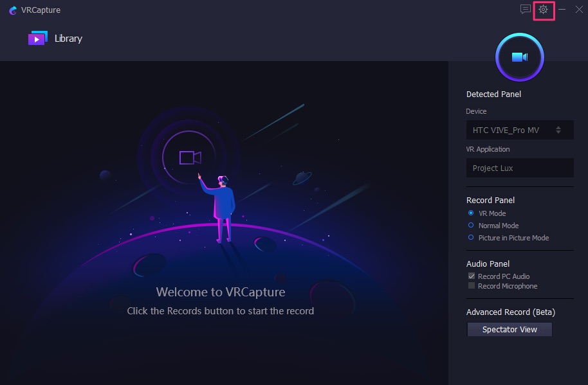This screenshot has height=385, width=588.
Task: Select Picture in Picture Mode
Action: (471, 238)
